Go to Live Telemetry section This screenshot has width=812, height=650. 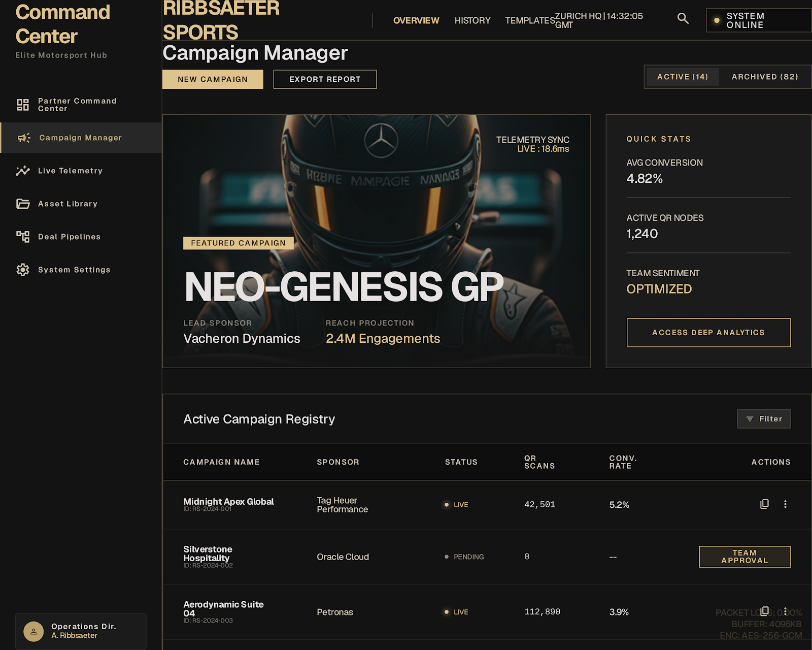coord(81,171)
